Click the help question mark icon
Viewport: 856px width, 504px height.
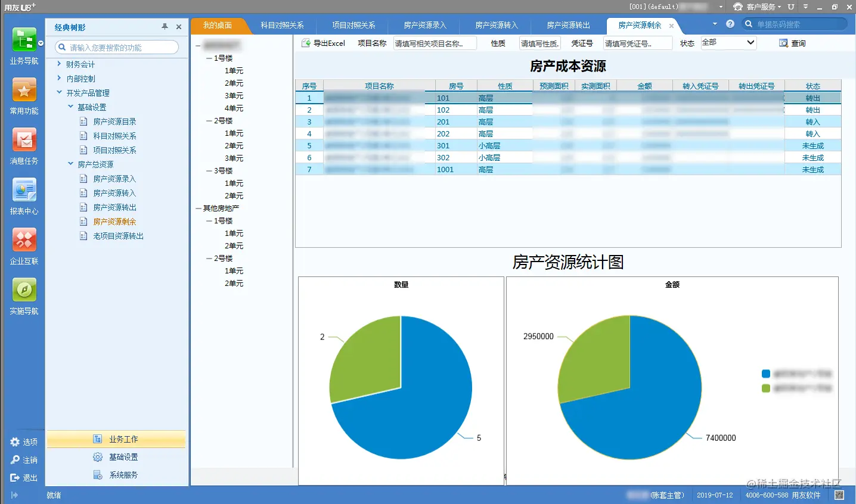pos(730,24)
